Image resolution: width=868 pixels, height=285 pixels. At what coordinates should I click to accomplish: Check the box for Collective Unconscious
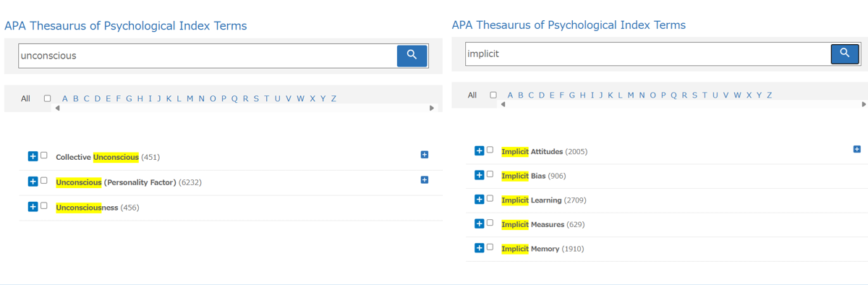pos(44,156)
